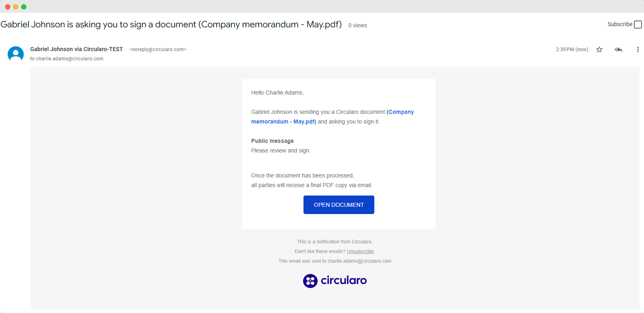Image resolution: width=644 pixels, height=313 pixels.
Task: Click the sender's profile avatar
Action: pyautogui.click(x=16, y=54)
